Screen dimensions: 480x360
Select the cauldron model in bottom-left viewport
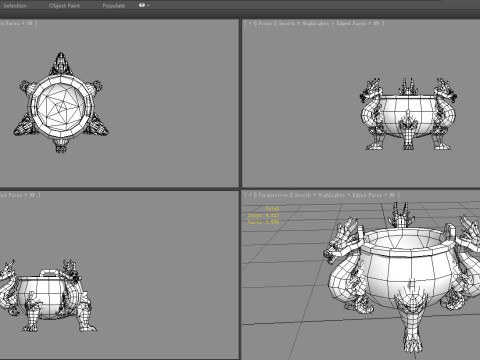pos(48,296)
